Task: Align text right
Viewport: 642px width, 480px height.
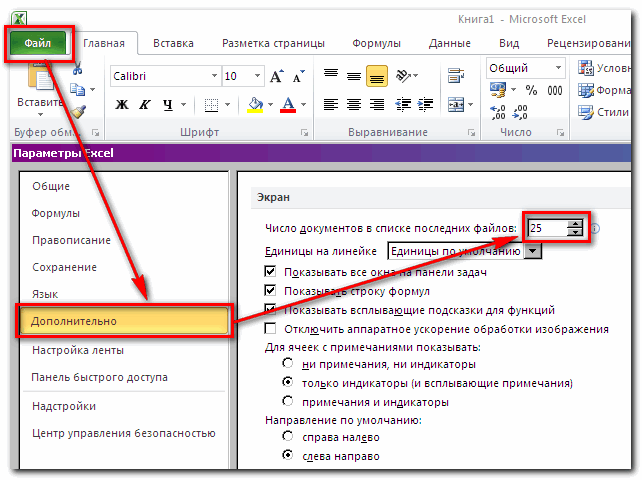Action: coord(377,105)
